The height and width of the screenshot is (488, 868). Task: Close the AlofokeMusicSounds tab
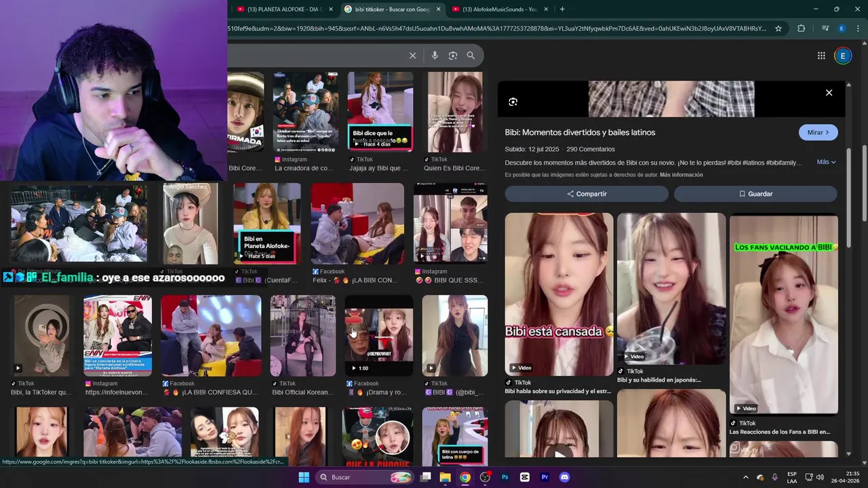click(x=546, y=9)
